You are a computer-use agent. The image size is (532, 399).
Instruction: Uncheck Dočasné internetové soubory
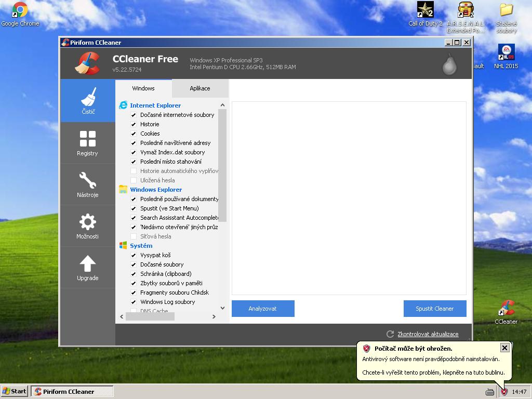pos(134,115)
